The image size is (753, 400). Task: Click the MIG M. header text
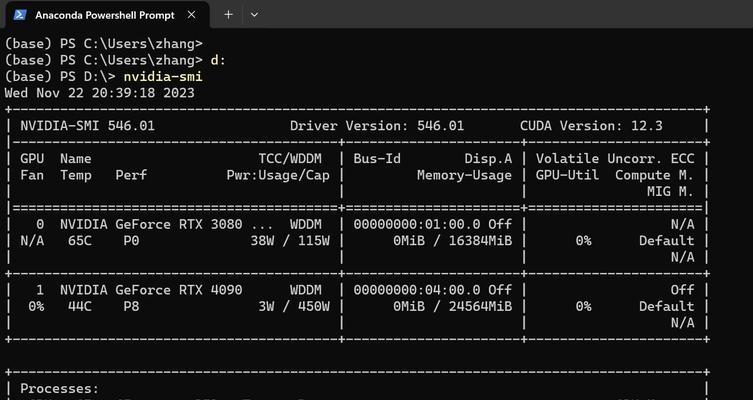point(670,192)
